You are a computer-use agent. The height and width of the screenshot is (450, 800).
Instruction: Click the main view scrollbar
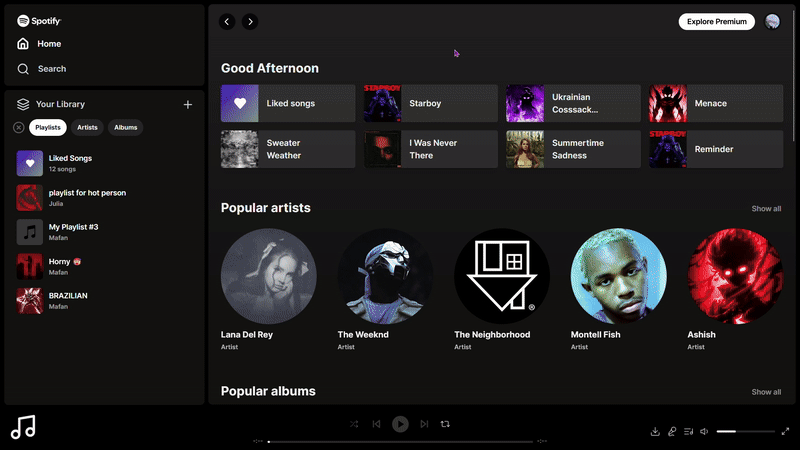point(793,77)
